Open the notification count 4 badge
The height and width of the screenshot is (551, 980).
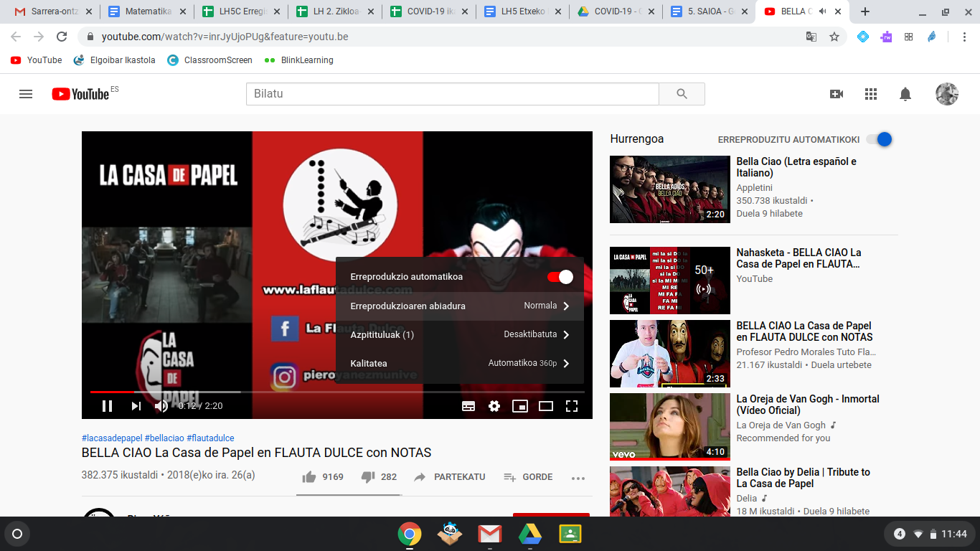[x=900, y=534]
